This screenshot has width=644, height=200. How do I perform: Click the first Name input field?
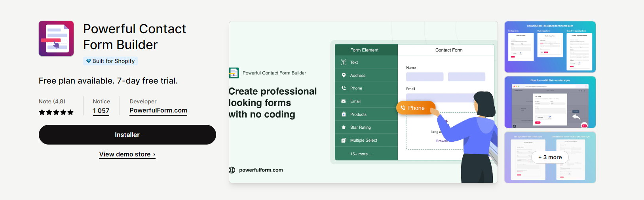tap(425, 77)
